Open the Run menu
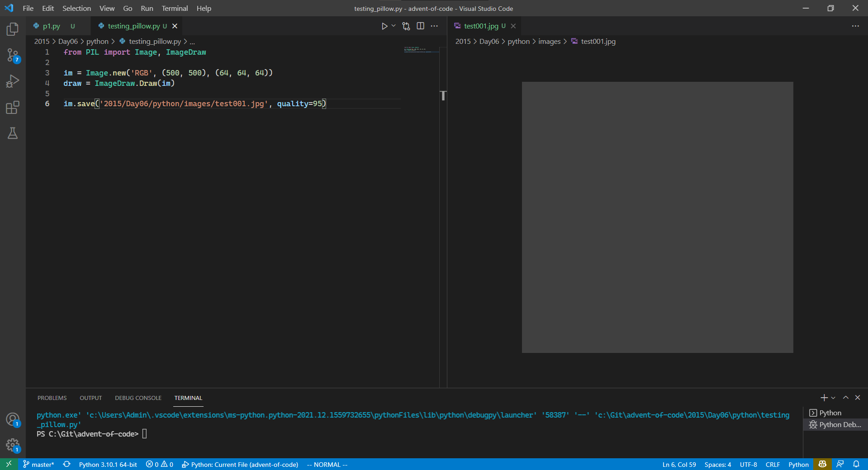 tap(147, 8)
